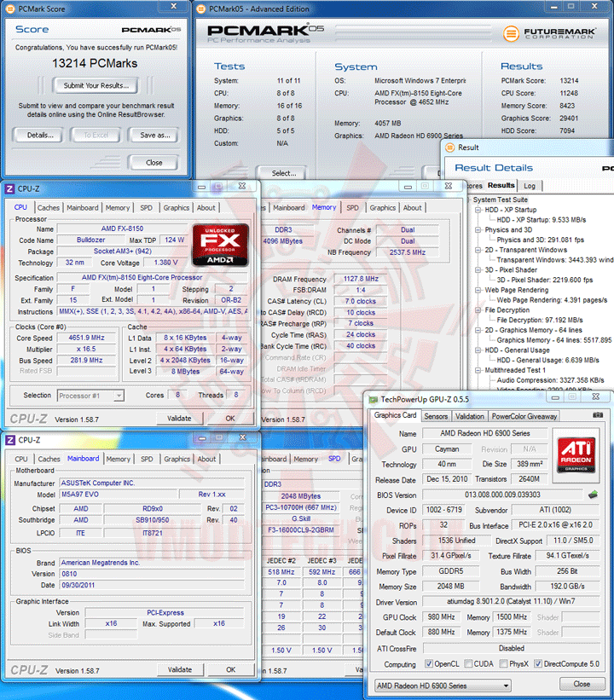Click Close button in PCMark Score window
Screen dimensions: 614x700
pos(154,163)
